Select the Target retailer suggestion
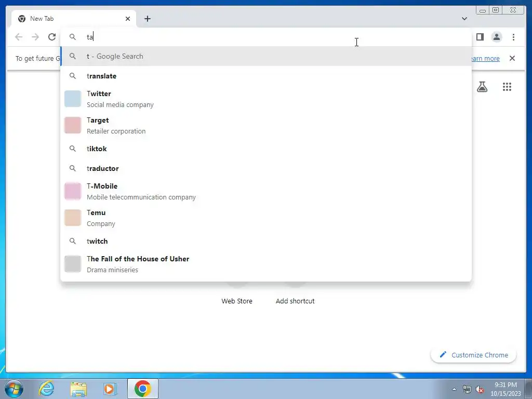The height and width of the screenshot is (399, 532). [x=266, y=126]
